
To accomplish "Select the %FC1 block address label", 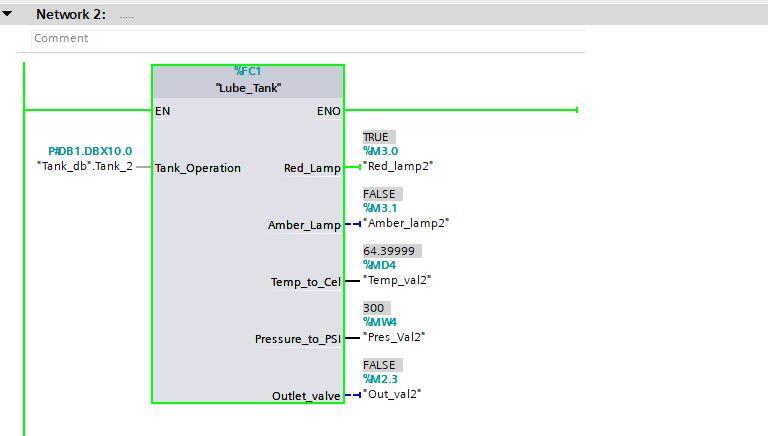I will [x=248, y=71].
